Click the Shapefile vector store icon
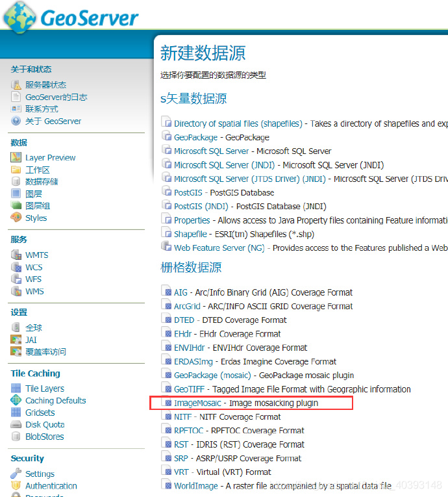This screenshot has width=448, height=497. [x=166, y=233]
